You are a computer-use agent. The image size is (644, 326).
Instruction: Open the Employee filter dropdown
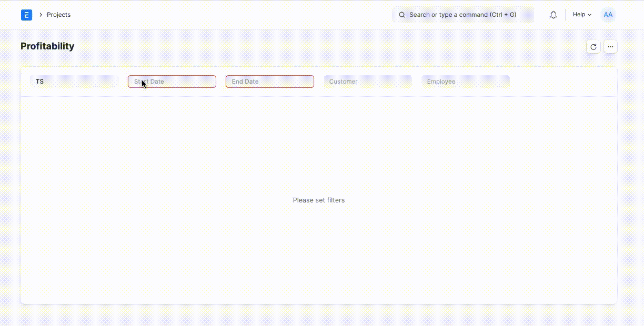tap(466, 81)
